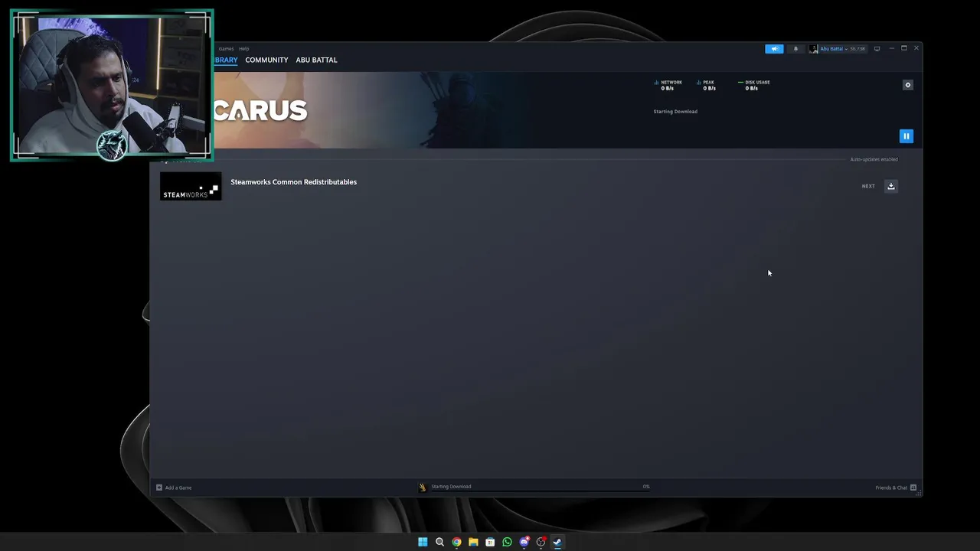
Task: Open Windows Start menu
Action: click(x=423, y=542)
